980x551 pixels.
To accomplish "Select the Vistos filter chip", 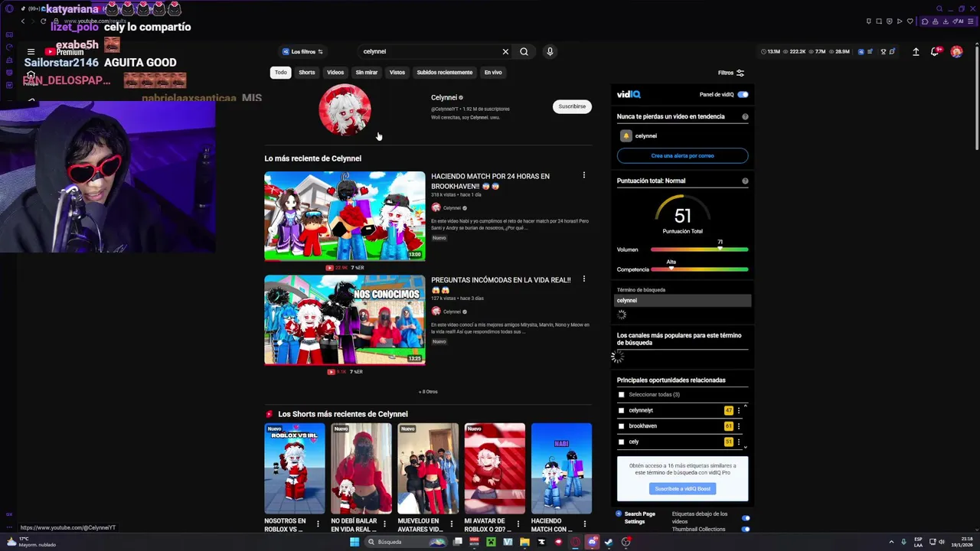I will (397, 73).
